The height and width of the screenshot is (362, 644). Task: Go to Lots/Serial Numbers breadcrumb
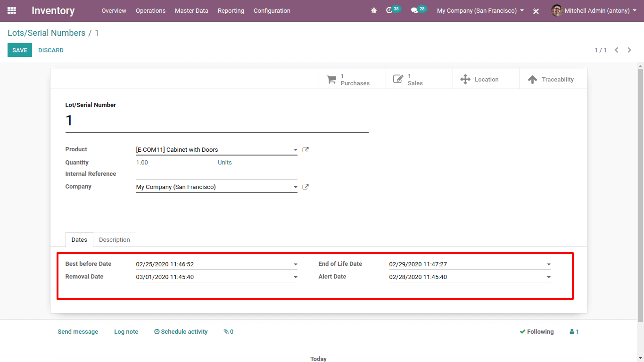[x=47, y=33]
